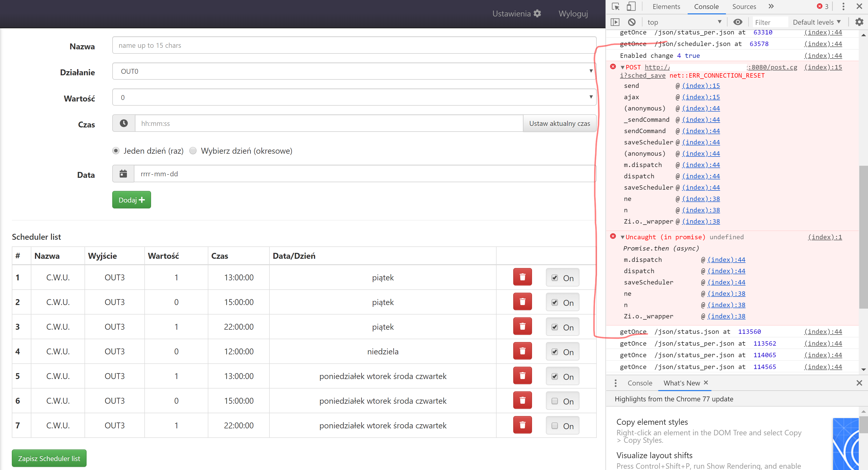Switch to the Sources tab
The image size is (868, 470).
(744, 7)
